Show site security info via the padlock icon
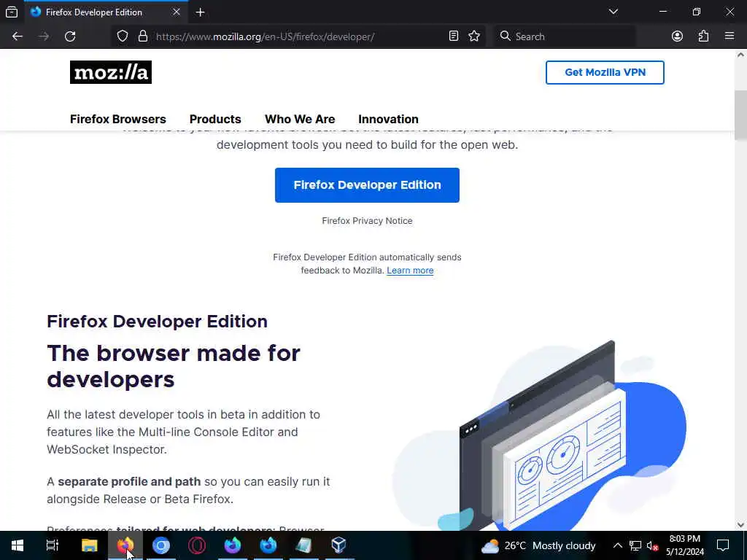Image resolution: width=747 pixels, height=560 pixels. pyautogui.click(x=142, y=36)
